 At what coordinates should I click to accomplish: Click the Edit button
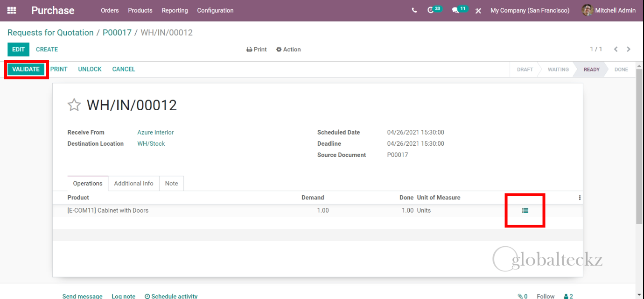[x=19, y=50]
